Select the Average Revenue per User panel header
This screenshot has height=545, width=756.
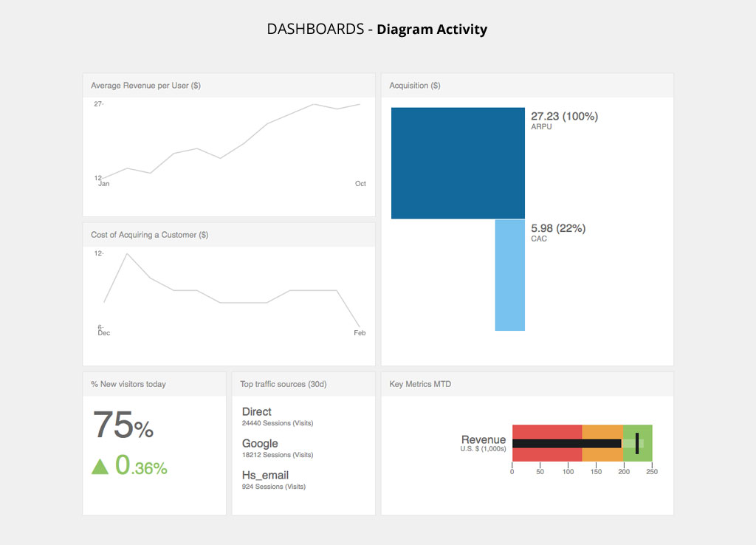point(145,86)
